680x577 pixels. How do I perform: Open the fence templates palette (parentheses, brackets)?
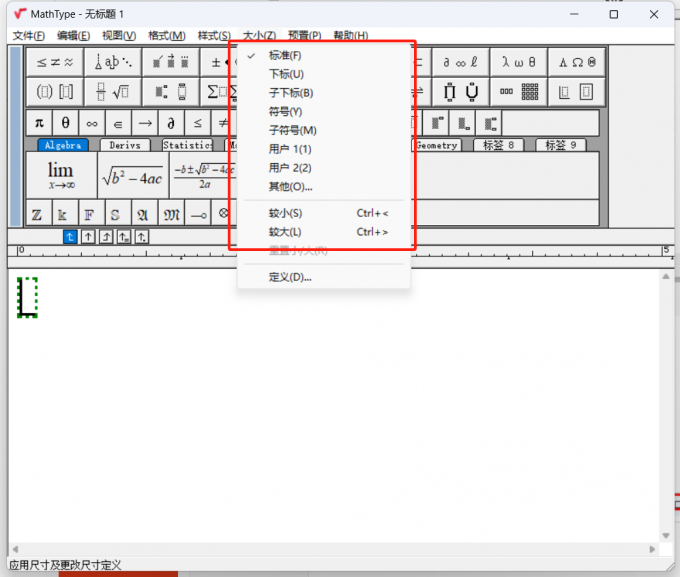(x=55, y=92)
